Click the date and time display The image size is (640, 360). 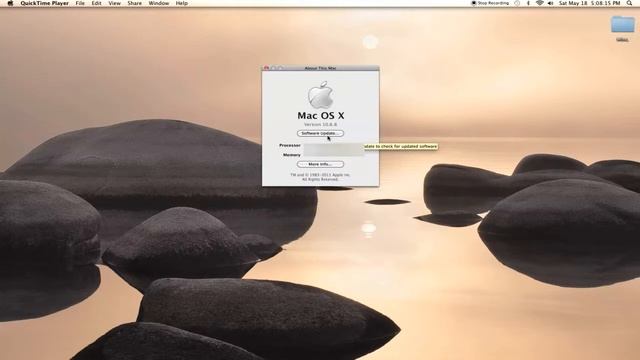pos(589,3)
